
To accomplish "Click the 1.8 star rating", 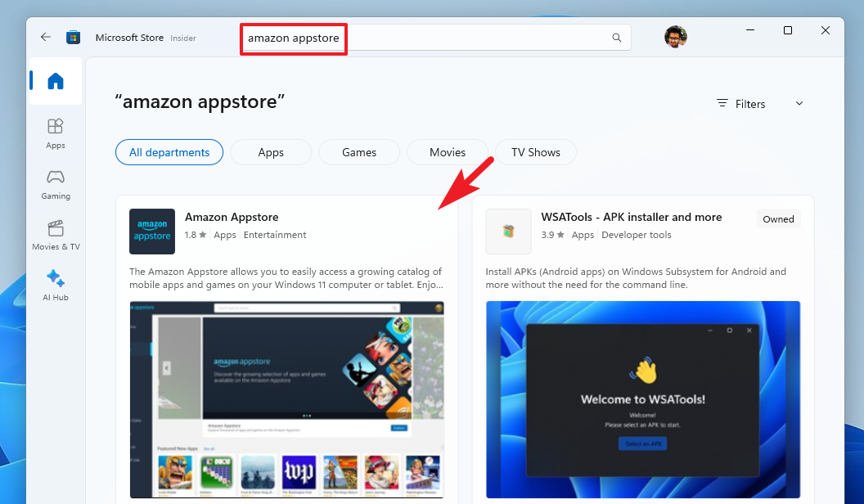I will click(195, 235).
